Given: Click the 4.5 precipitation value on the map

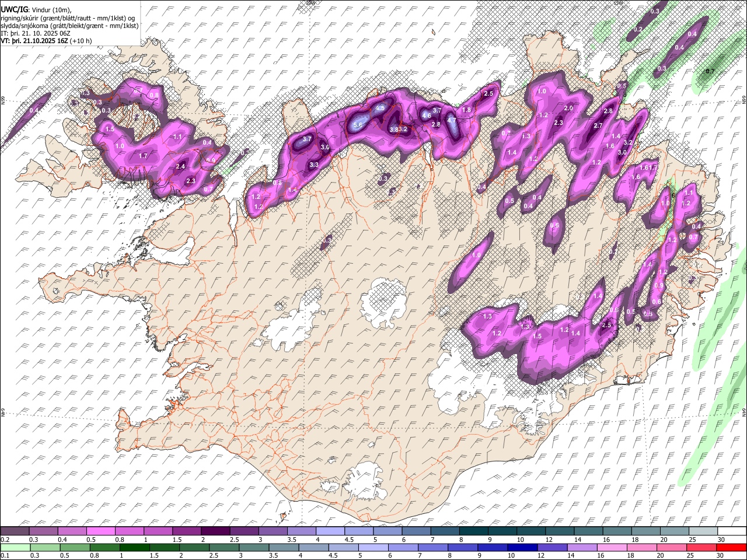Looking at the screenshot, I should tap(381, 108).
